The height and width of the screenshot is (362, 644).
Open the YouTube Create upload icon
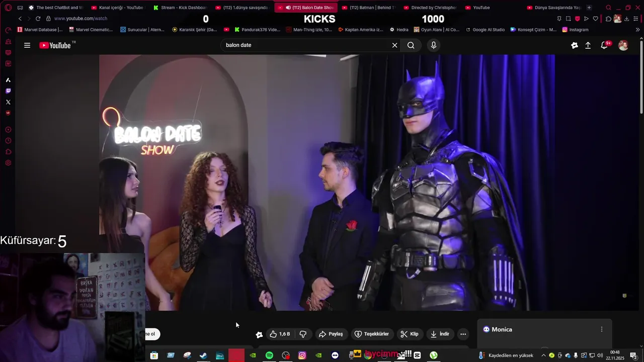point(588,45)
